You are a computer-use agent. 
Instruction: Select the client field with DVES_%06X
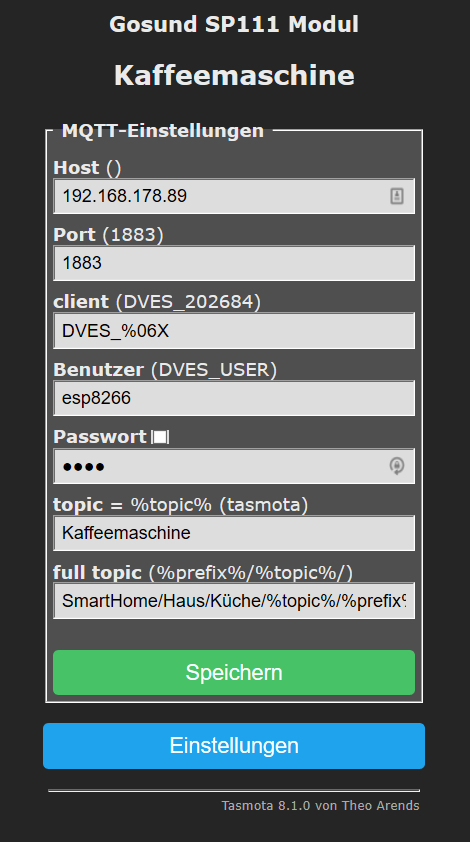click(234, 331)
